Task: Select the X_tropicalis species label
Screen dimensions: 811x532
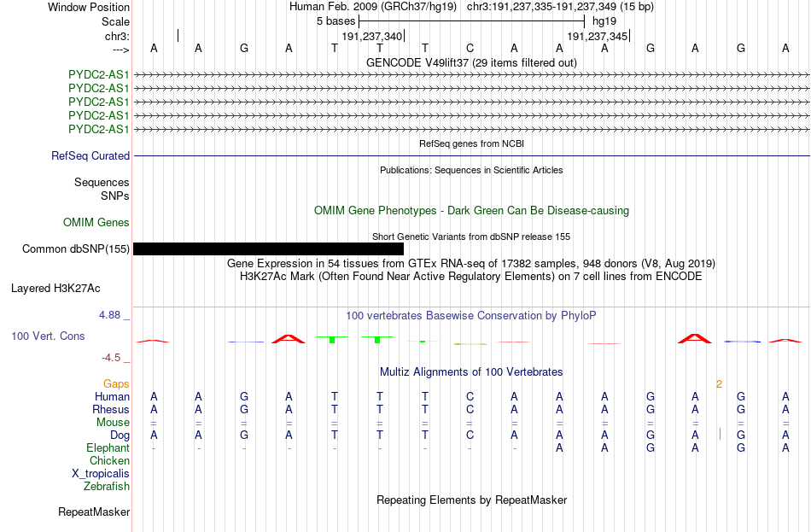Action: pos(101,474)
